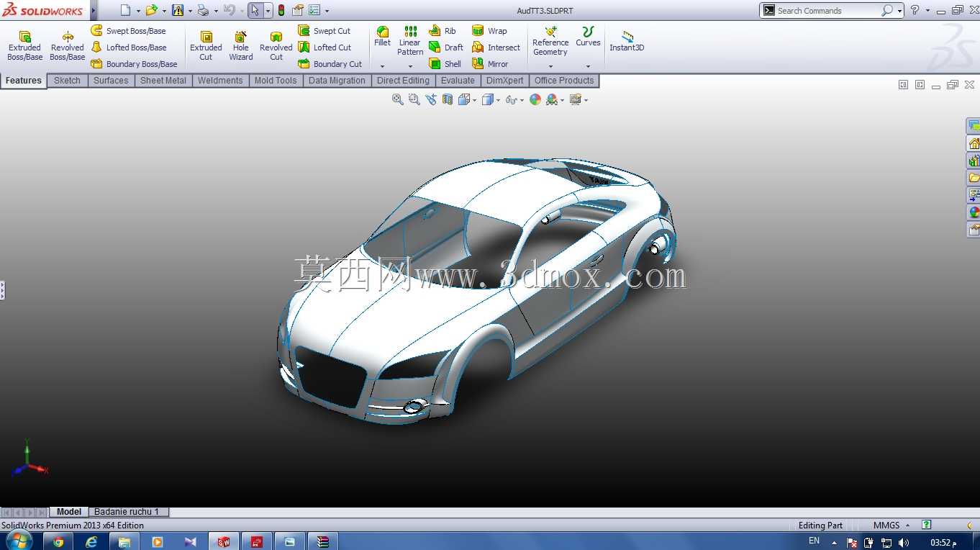Viewport: 980px width, 550px height.
Task: Select the Wrap feature
Action: pos(489,31)
